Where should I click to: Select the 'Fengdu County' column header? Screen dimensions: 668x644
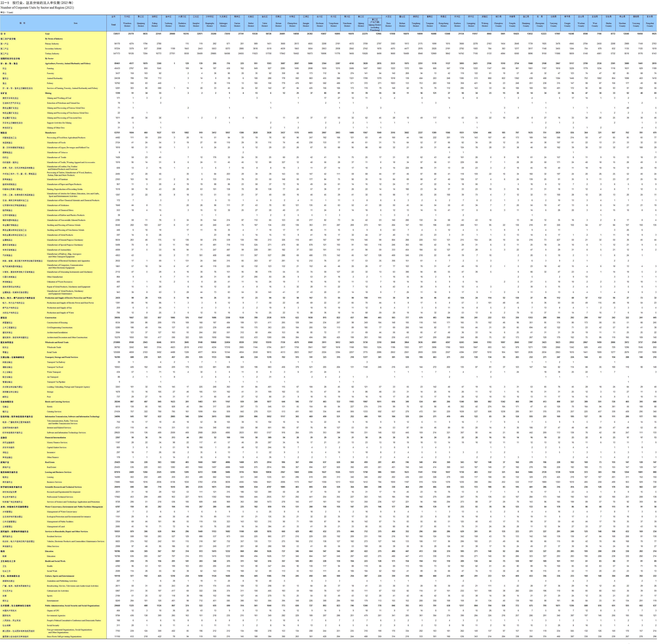pyautogui.click(x=512, y=25)
